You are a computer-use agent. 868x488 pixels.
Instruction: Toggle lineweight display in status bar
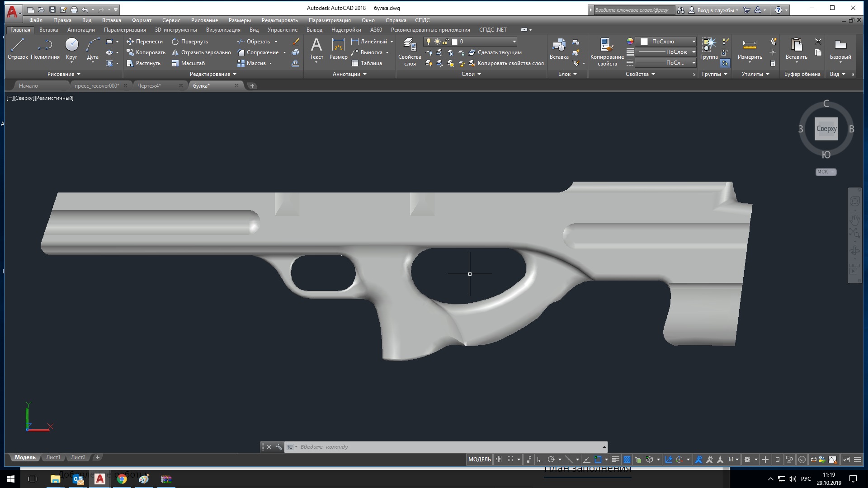tap(616, 460)
